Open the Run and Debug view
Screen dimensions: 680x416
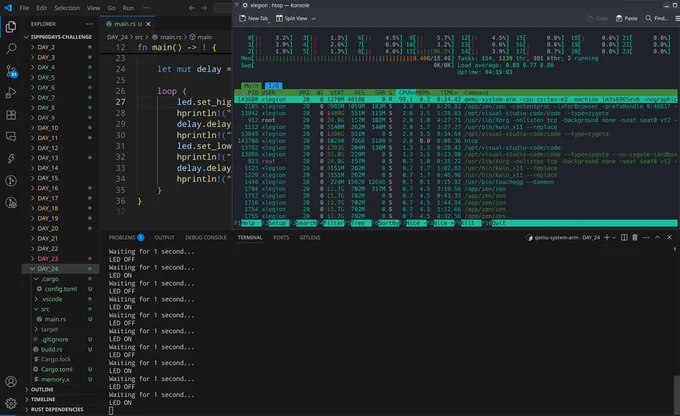11,92
